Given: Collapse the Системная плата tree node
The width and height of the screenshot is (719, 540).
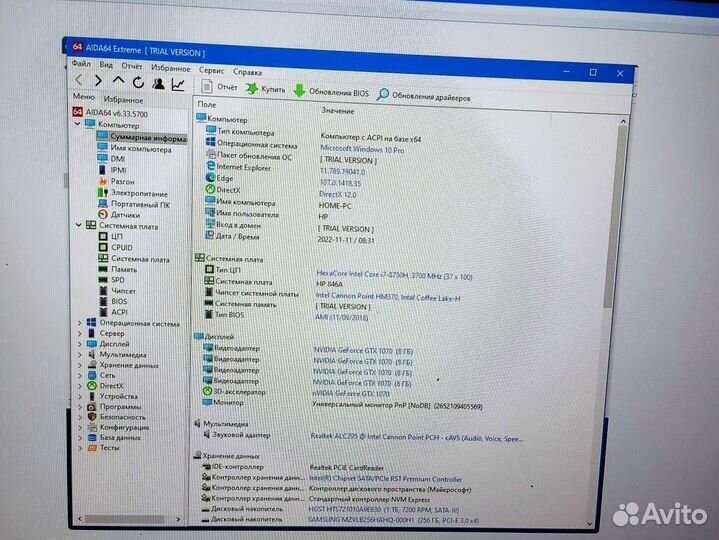Looking at the screenshot, I should 79,226.
